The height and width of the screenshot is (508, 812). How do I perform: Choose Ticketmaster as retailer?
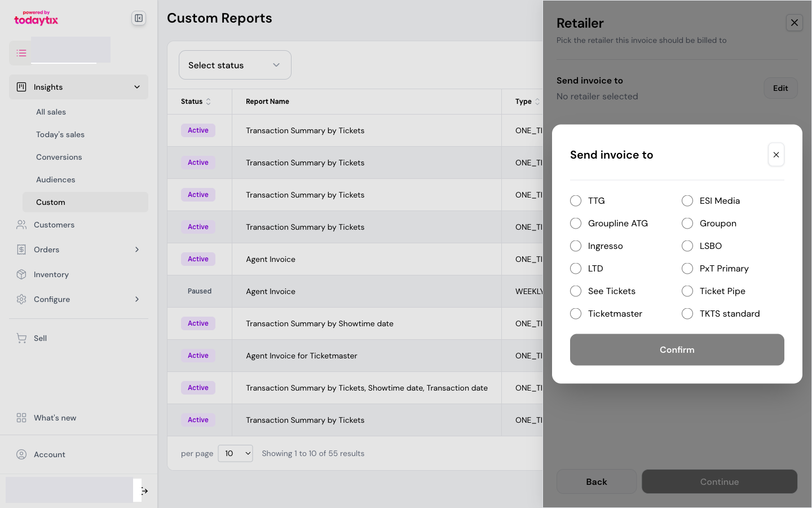tap(576, 314)
